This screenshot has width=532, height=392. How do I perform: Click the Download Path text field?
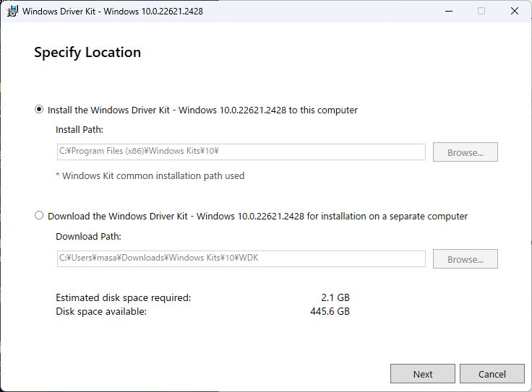(x=241, y=258)
